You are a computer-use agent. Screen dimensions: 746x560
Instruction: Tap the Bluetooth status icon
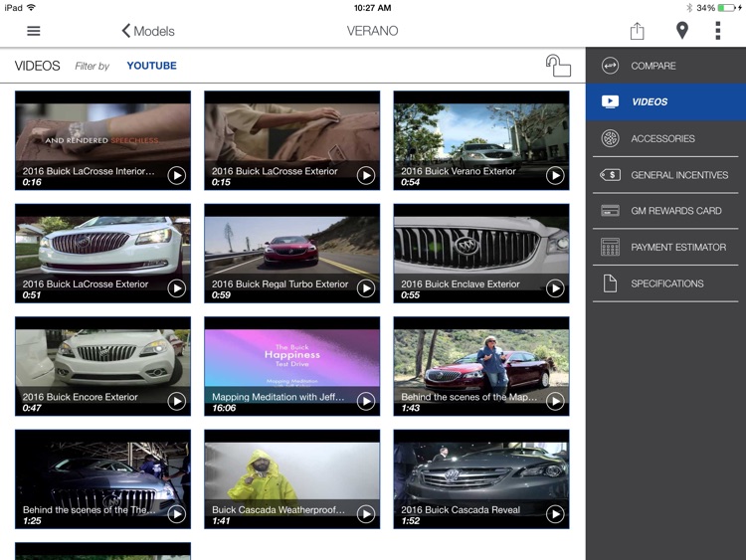689,8
